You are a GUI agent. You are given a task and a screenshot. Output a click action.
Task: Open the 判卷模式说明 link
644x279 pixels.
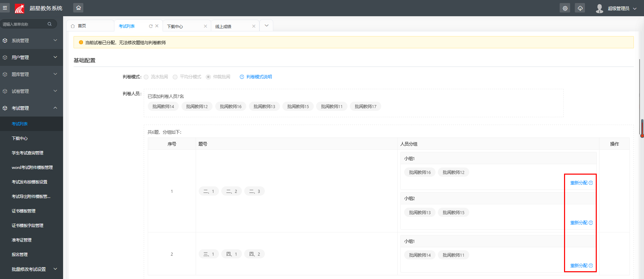tap(259, 77)
